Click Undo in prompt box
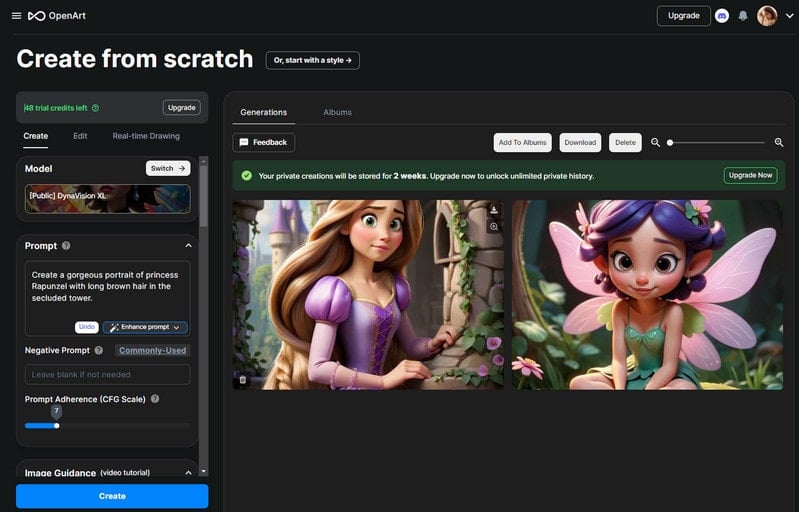This screenshot has height=512, width=799. pyautogui.click(x=87, y=327)
